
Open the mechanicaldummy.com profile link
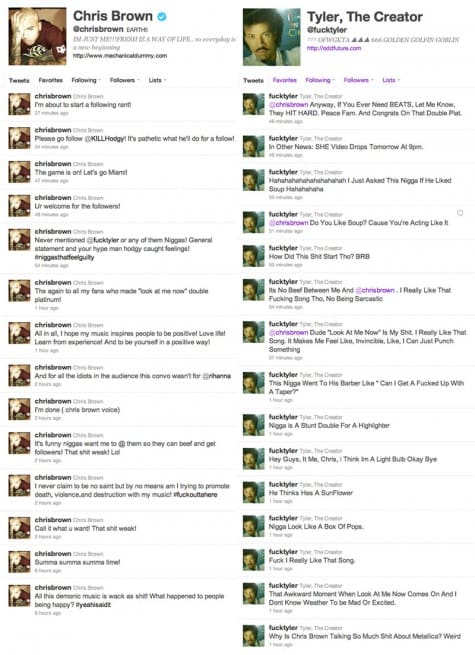[120, 56]
